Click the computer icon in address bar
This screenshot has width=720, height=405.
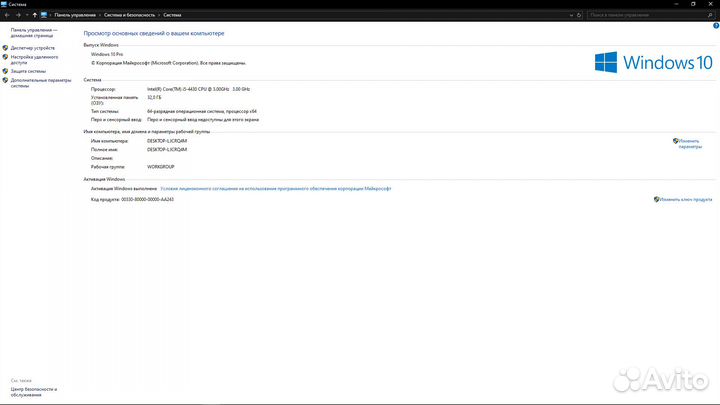pyautogui.click(x=44, y=15)
